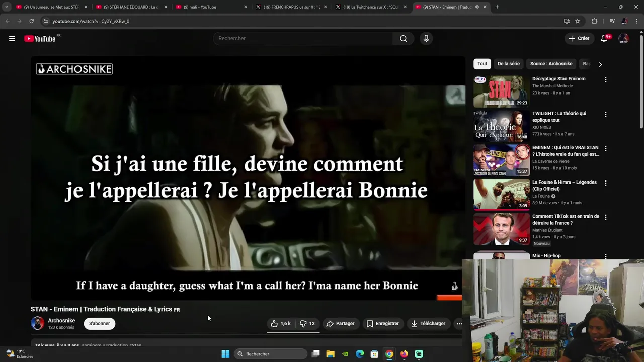Mute the STAN - Eminem tab audio icon

click(476, 7)
